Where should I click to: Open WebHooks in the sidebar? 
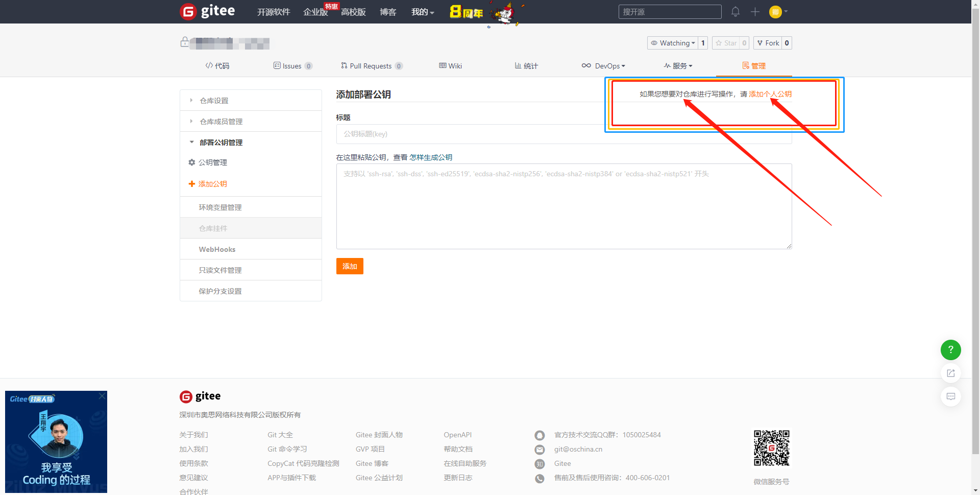251,249
